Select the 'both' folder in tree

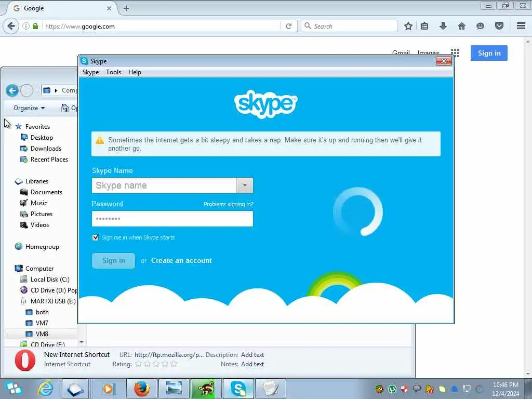42,312
